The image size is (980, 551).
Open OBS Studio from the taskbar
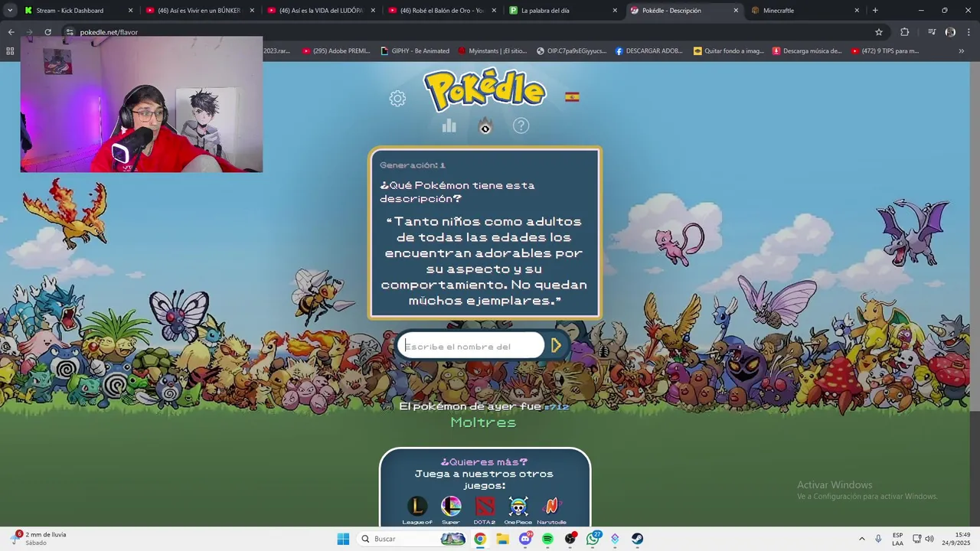point(570,539)
